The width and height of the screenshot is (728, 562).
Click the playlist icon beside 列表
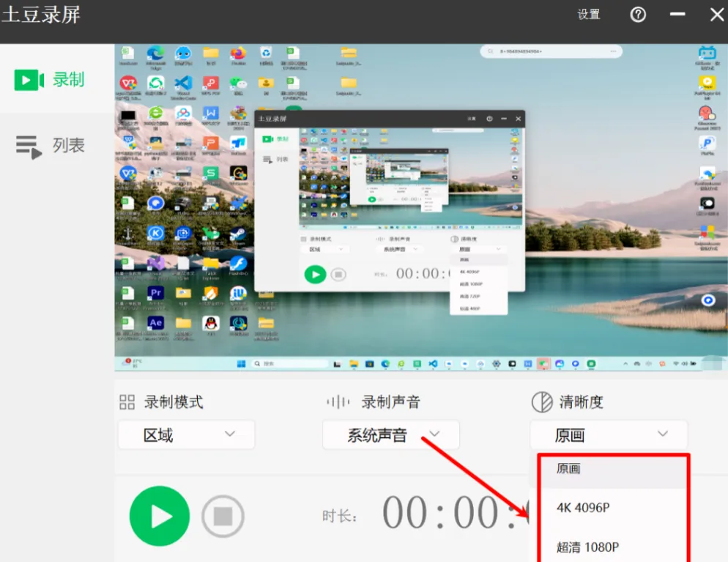click(29, 147)
